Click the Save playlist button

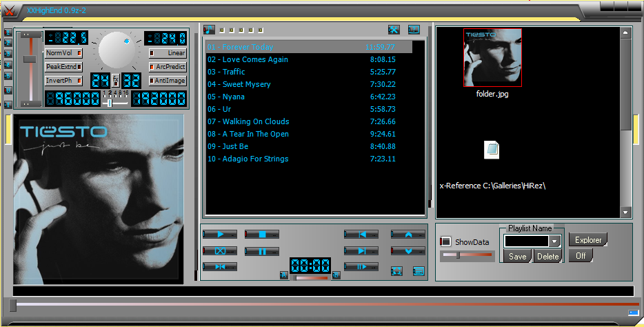pos(518,257)
